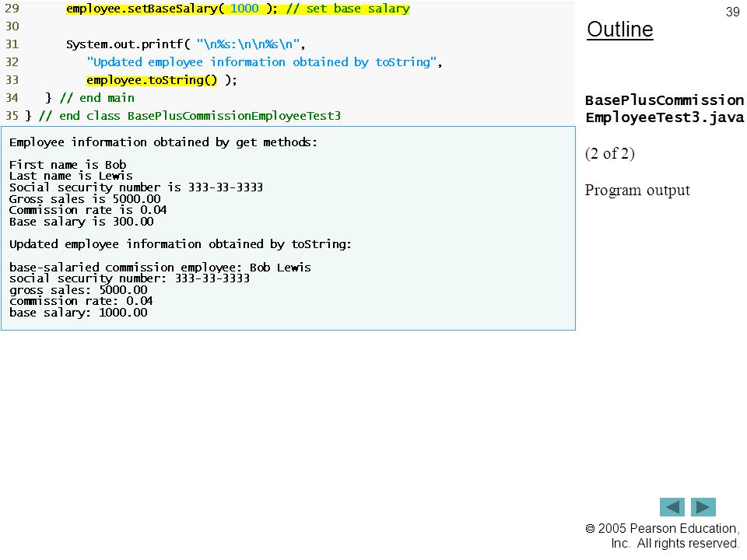
Task: Click "Social security number is 333-33-3333" line
Action: click(135, 187)
